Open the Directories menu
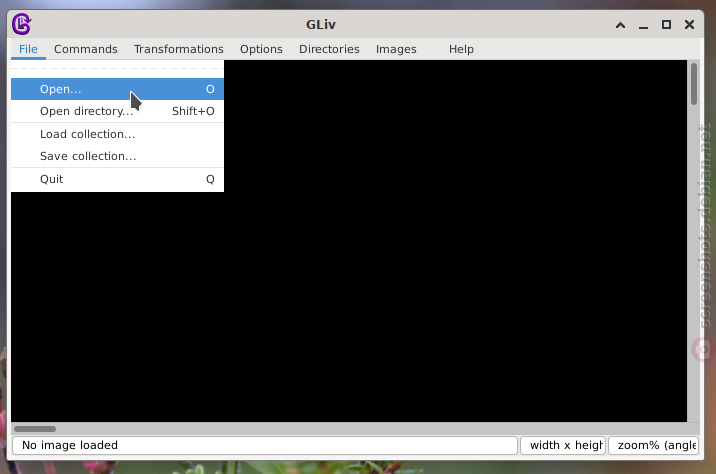 click(x=329, y=49)
